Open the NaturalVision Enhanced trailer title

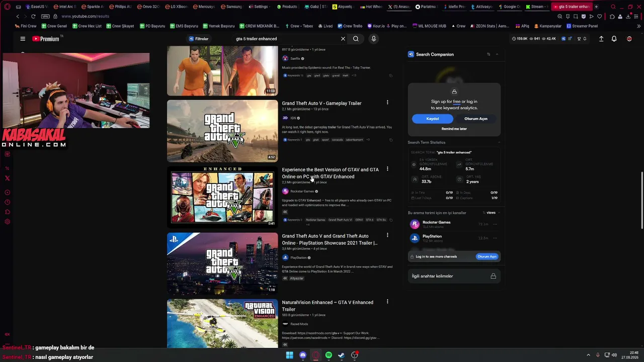pos(328,306)
